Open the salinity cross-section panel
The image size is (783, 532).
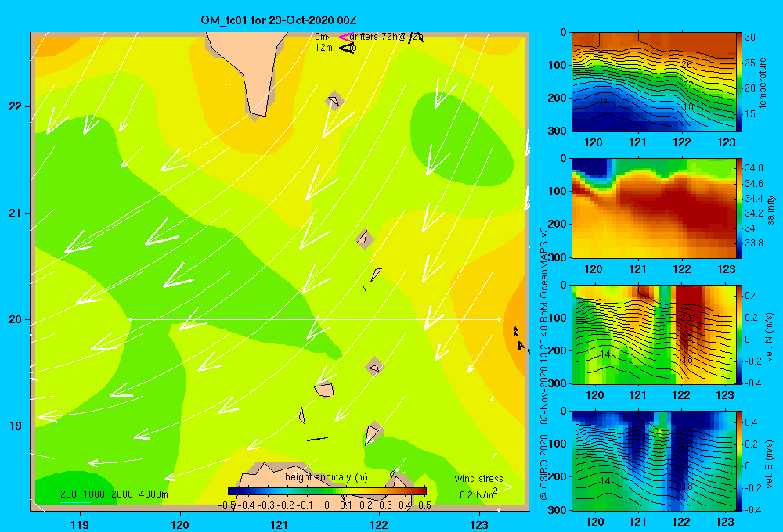[x=654, y=208]
